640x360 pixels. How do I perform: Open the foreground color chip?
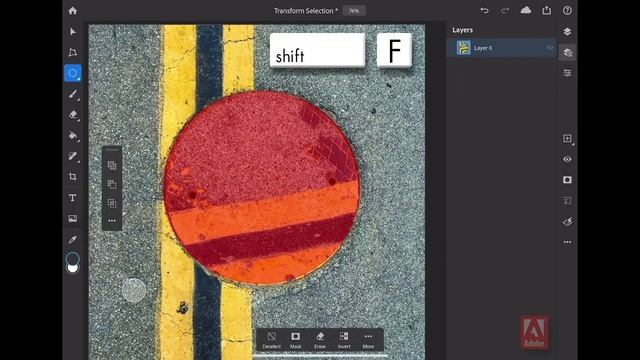[x=73, y=258]
